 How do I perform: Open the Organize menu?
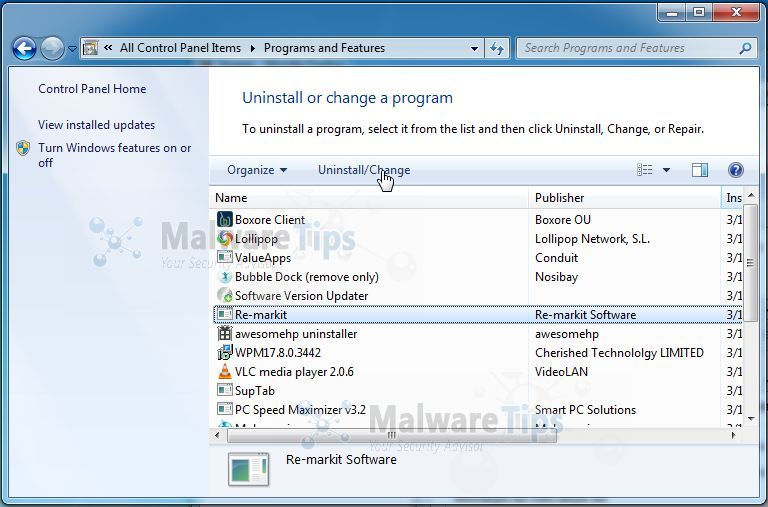click(257, 170)
